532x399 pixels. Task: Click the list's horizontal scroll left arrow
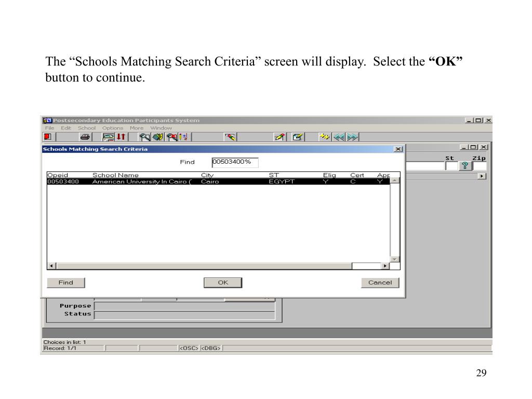(51, 266)
